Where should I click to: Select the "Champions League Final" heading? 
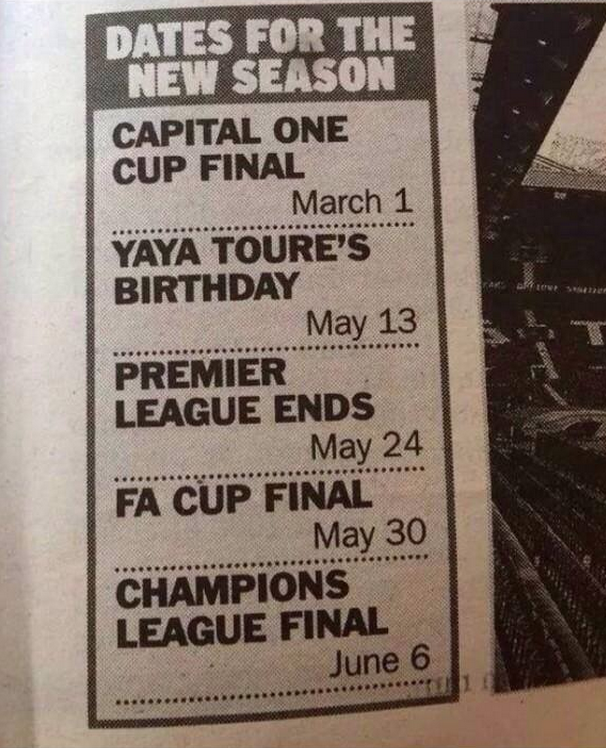tap(251, 605)
